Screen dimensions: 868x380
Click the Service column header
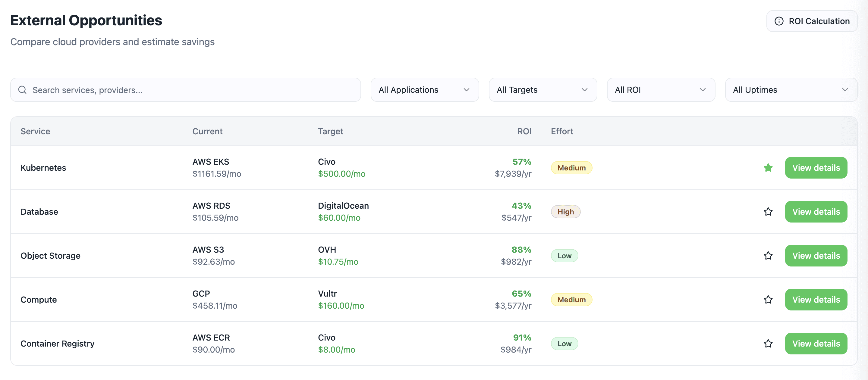click(35, 131)
